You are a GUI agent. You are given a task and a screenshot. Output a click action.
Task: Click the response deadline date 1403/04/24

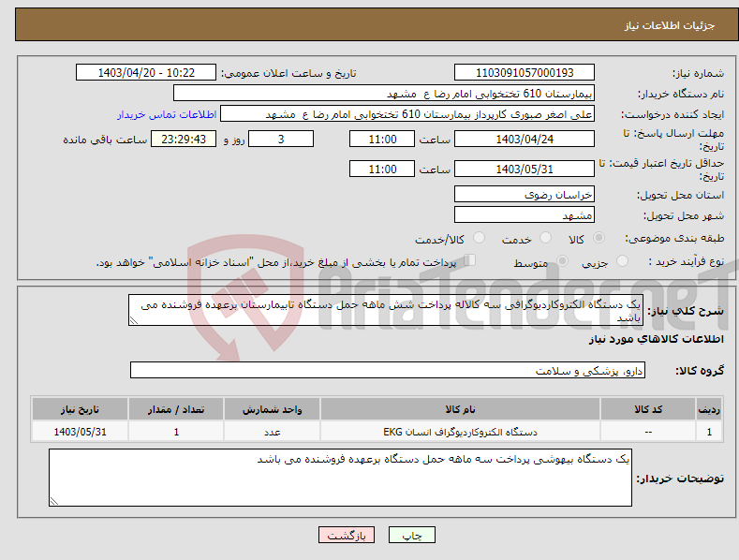525,139
